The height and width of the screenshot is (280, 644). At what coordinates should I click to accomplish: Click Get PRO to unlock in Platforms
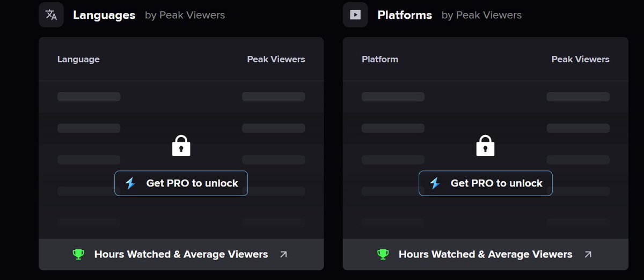(485, 183)
